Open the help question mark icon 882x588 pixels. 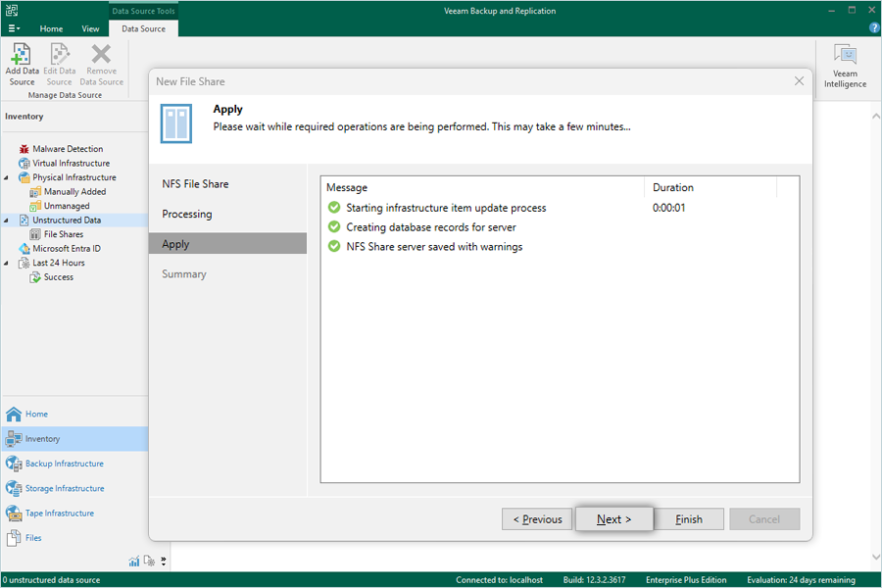coord(874,27)
